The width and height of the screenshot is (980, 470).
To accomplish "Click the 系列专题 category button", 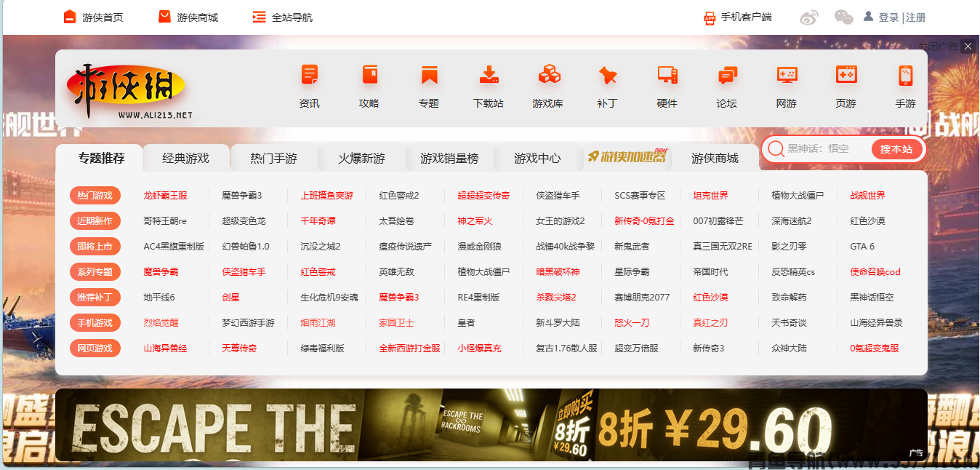I will pos(95,272).
